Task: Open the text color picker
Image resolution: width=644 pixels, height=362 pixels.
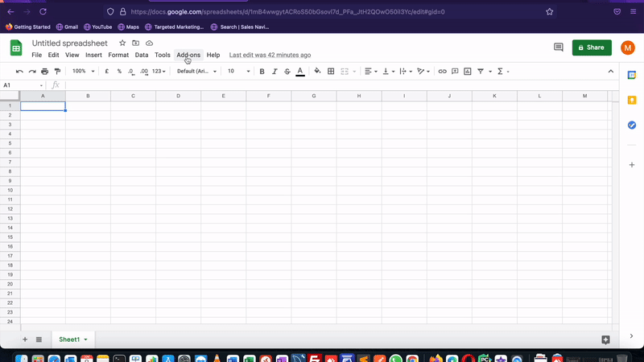Action: tap(300, 72)
